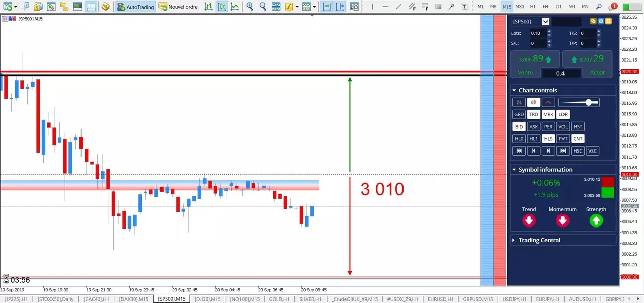
Task: Skip to chart start rewind button
Action: 519,151
